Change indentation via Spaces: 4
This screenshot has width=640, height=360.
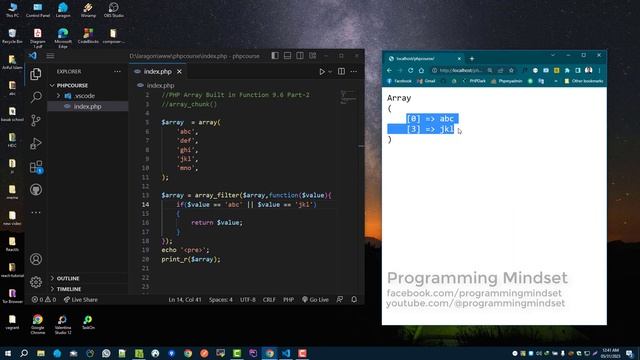221,300
